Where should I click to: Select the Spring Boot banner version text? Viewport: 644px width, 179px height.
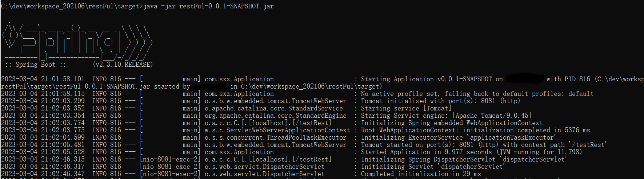coord(123,65)
